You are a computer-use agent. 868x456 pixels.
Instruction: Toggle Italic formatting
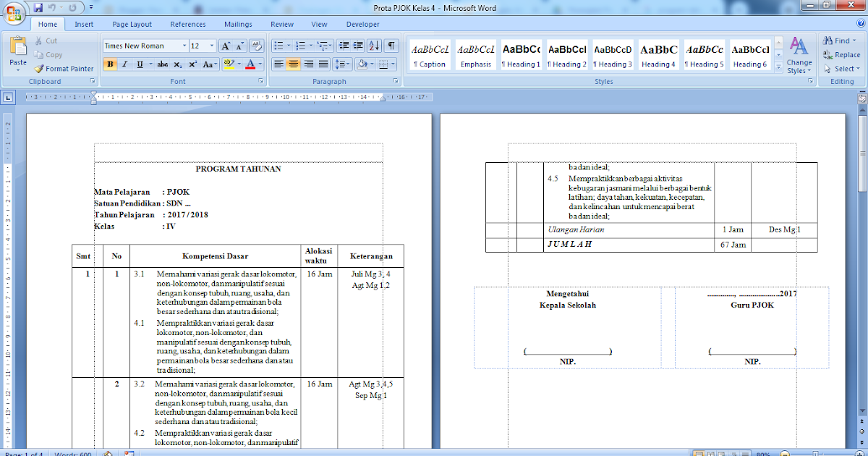point(125,64)
